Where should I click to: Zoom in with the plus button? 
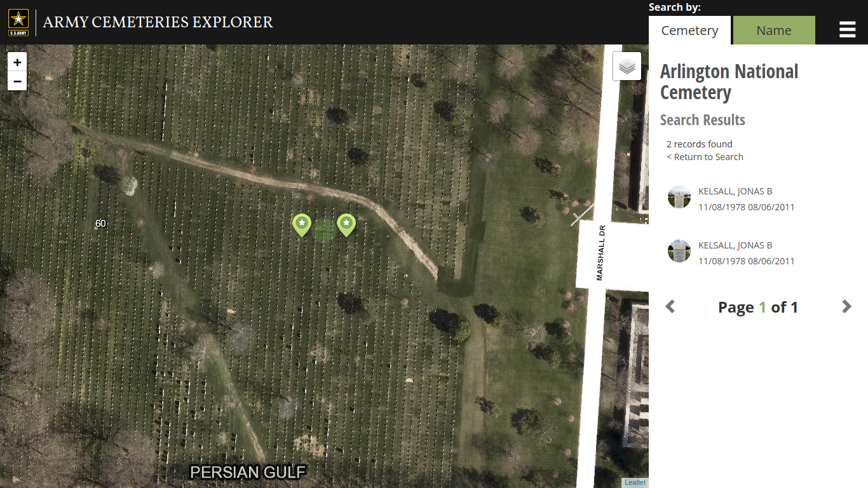pyautogui.click(x=17, y=62)
